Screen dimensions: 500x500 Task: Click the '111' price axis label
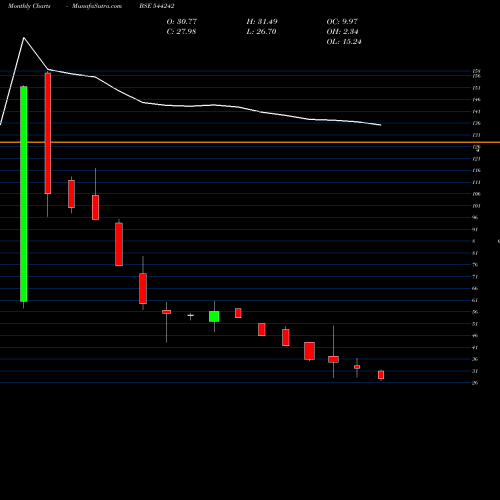(x=476, y=182)
